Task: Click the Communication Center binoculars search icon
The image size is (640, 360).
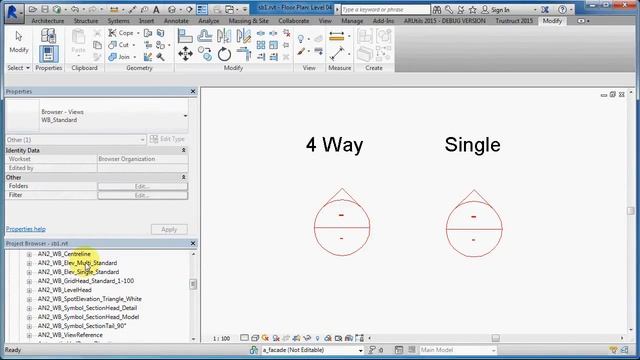Action: 437,9
